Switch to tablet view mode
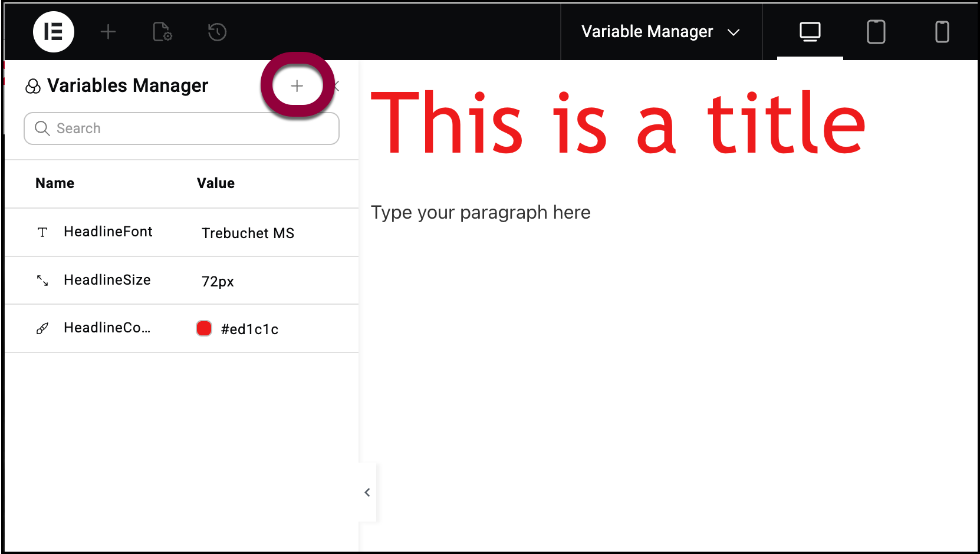The image size is (980, 554). (876, 32)
